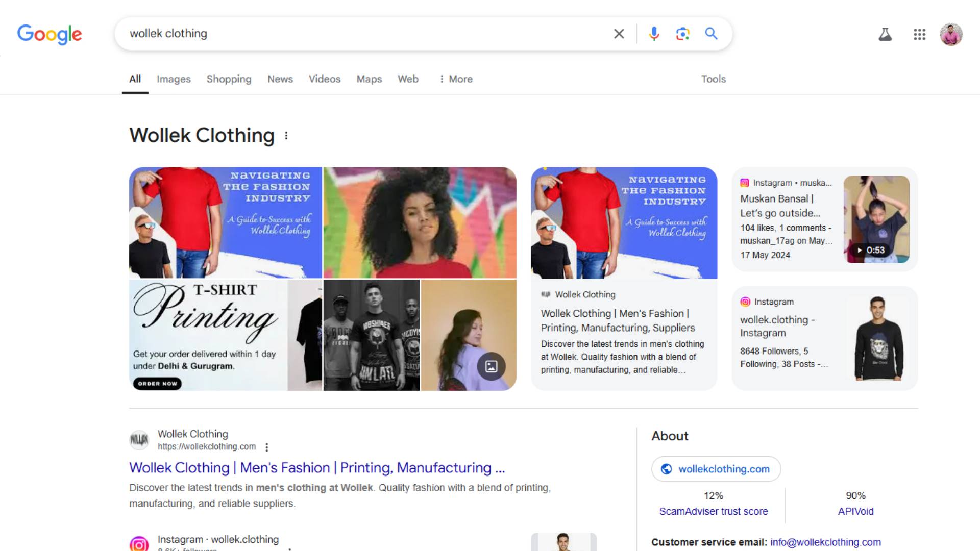Click info@wollekclothing.com email link

825,542
